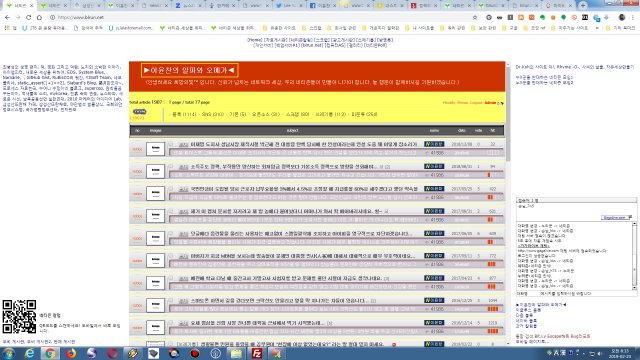
Task: Switch to the Twitter browser tab
Action: point(289,6)
